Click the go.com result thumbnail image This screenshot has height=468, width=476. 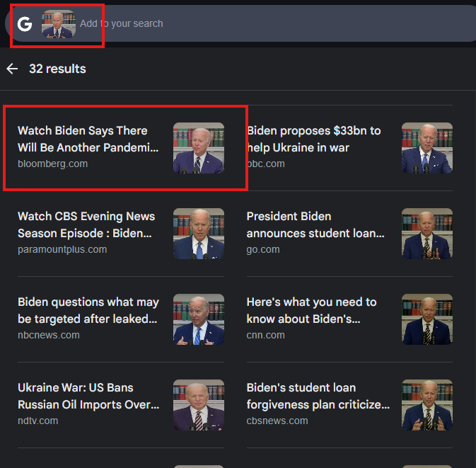(427, 234)
